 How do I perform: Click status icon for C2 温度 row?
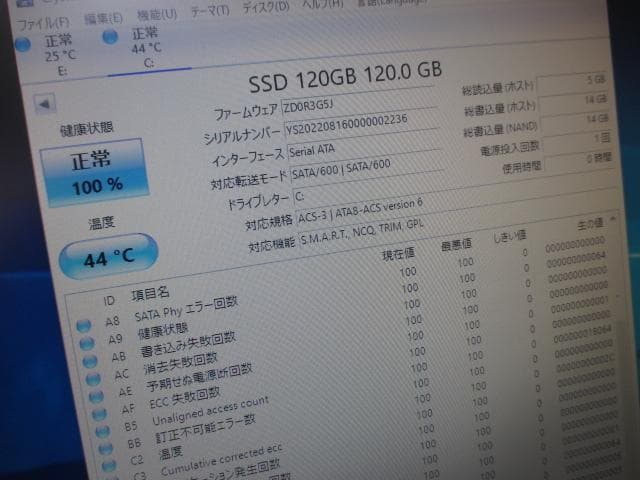point(109,465)
